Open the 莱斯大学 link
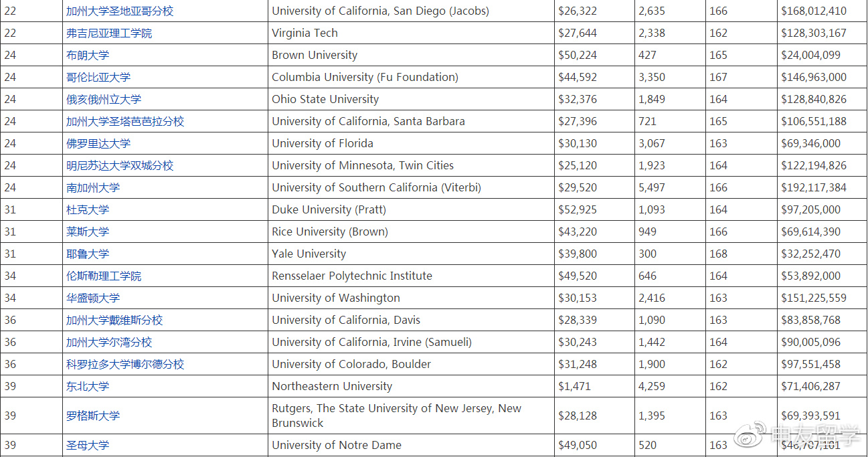This screenshot has width=868, height=457. click(x=88, y=232)
